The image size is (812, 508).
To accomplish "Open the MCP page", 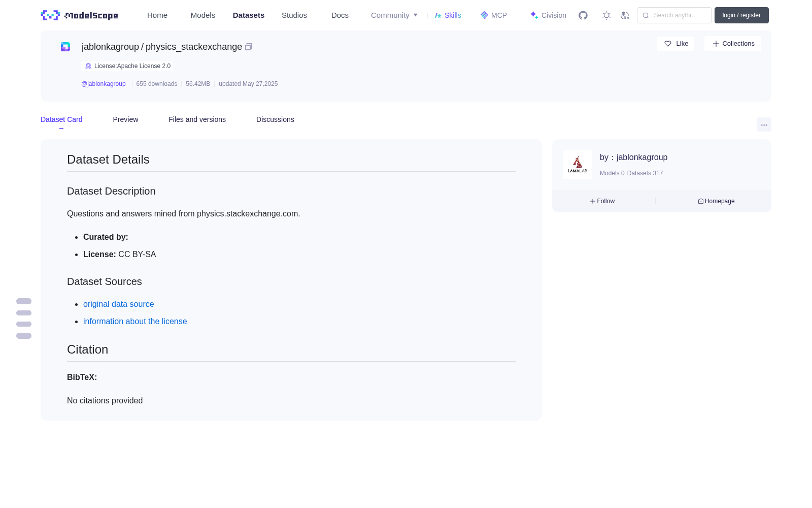I will pos(493,15).
